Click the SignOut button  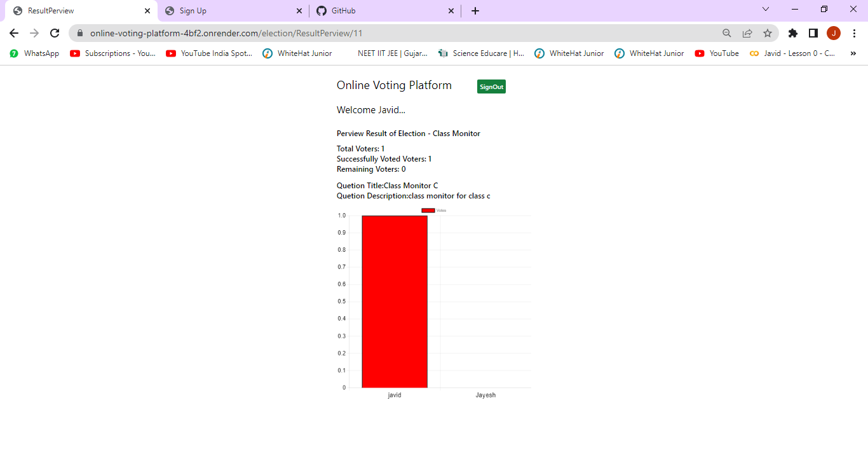491,86
